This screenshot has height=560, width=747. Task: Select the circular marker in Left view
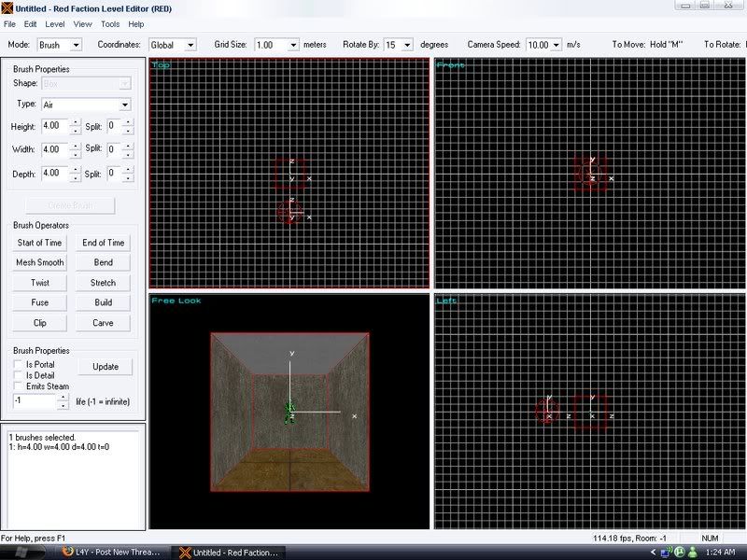pyautogui.click(x=547, y=411)
